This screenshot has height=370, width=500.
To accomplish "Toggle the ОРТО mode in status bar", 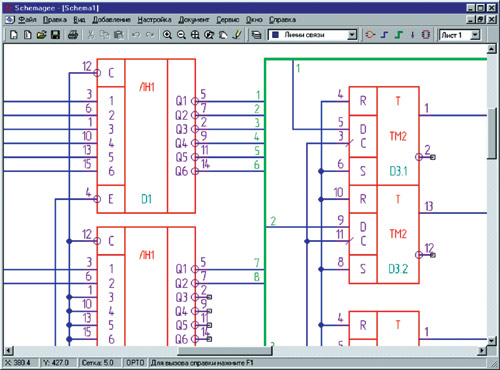I will pyautogui.click(x=135, y=363).
